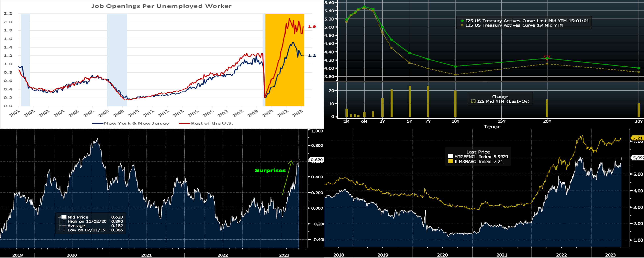Select the 2Y tenor axis label

coord(382,121)
